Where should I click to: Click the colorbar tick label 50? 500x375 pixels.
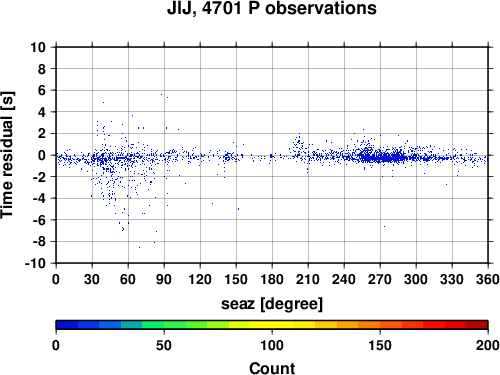(x=164, y=346)
